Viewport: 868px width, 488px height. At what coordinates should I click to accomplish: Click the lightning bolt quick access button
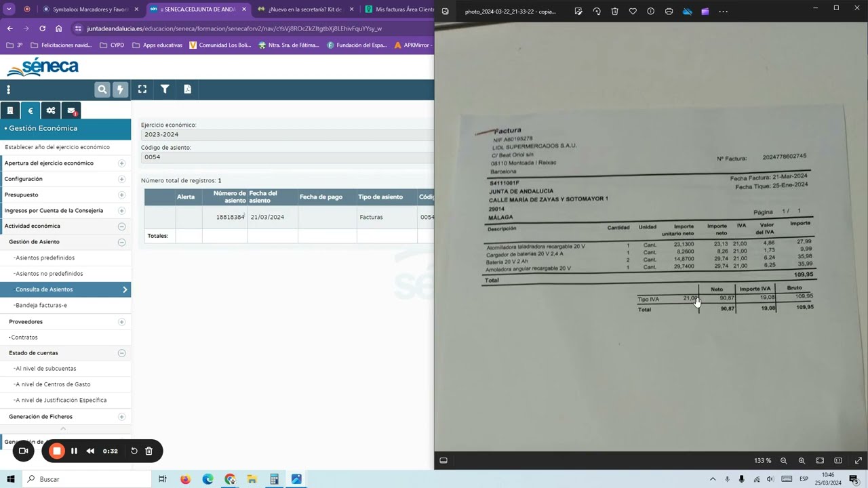(x=120, y=89)
